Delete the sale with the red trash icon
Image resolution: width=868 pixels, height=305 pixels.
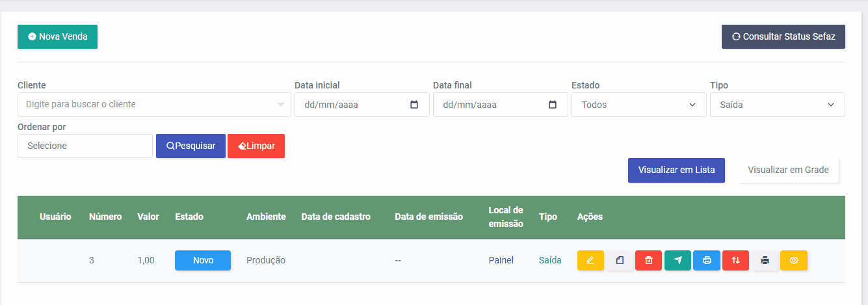(x=648, y=260)
